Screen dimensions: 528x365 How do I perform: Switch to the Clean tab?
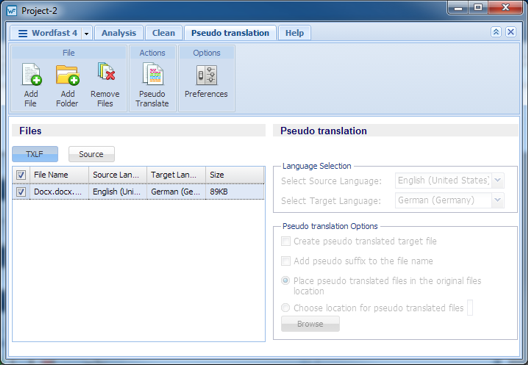click(x=163, y=33)
